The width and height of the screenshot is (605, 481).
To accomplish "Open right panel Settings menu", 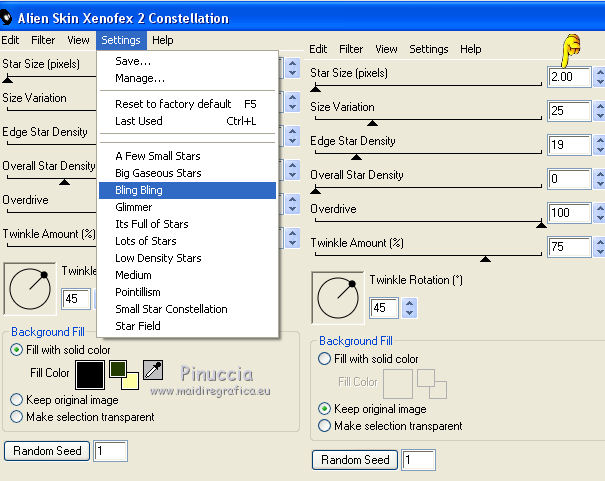I will pos(429,49).
